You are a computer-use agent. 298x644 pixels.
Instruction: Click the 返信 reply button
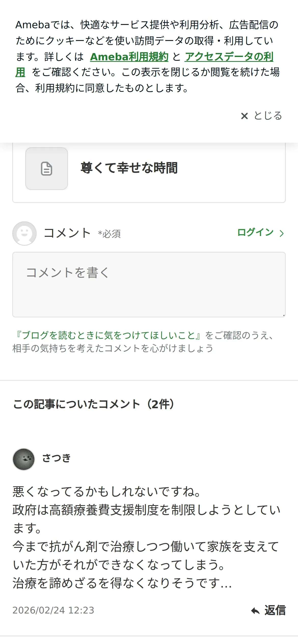(x=275, y=610)
